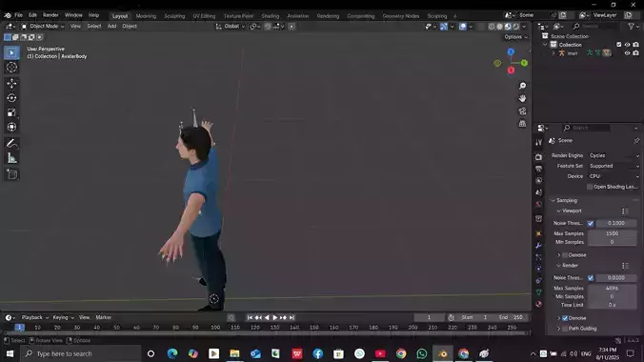Viewport: 644px width, 362px height.
Task: Click the pan view hand icon
Action: (522, 99)
